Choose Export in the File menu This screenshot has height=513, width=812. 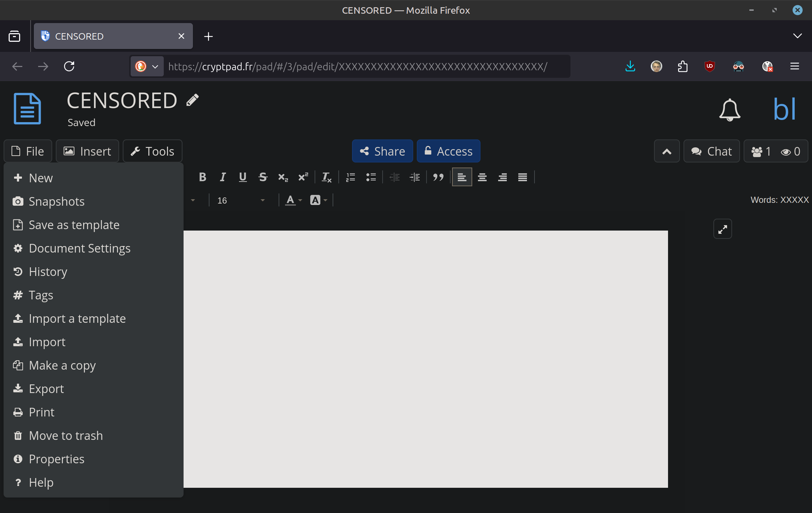46,389
